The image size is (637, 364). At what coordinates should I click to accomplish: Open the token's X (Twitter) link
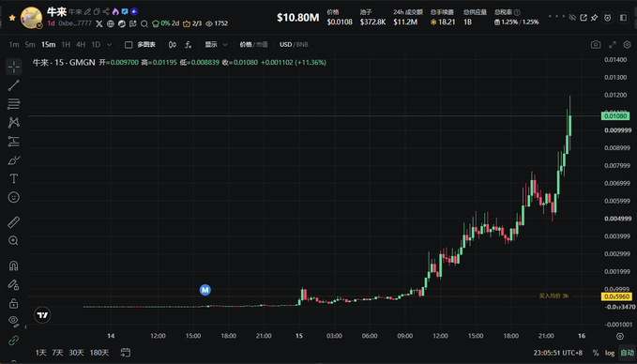pyautogui.click(x=99, y=23)
